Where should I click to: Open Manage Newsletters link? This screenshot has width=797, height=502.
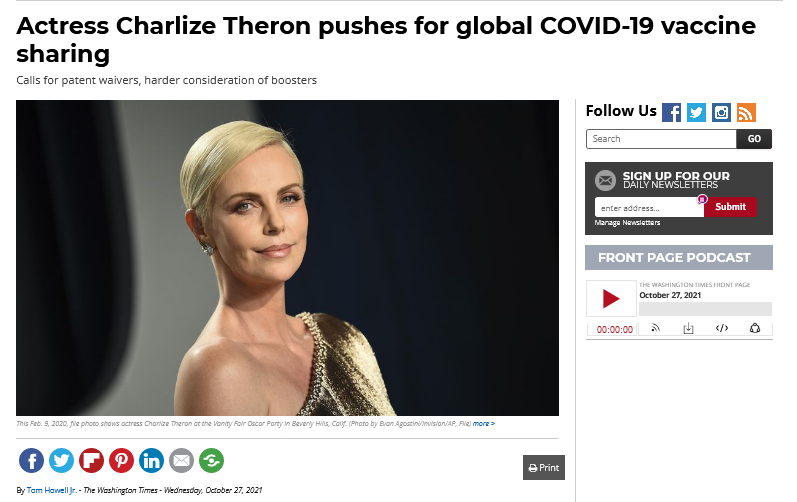tap(627, 223)
